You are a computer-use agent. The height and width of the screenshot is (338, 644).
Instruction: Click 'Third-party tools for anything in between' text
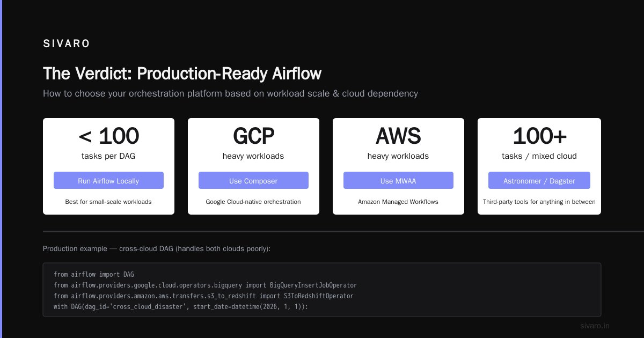[x=539, y=202]
